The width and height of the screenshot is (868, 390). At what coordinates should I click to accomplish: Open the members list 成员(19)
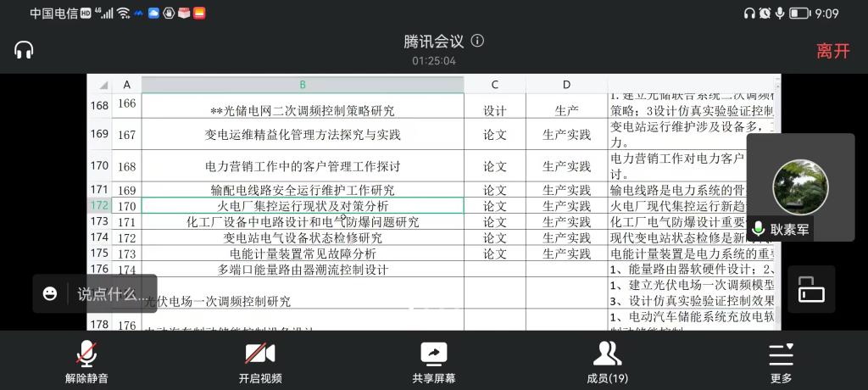tap(607, 359)
